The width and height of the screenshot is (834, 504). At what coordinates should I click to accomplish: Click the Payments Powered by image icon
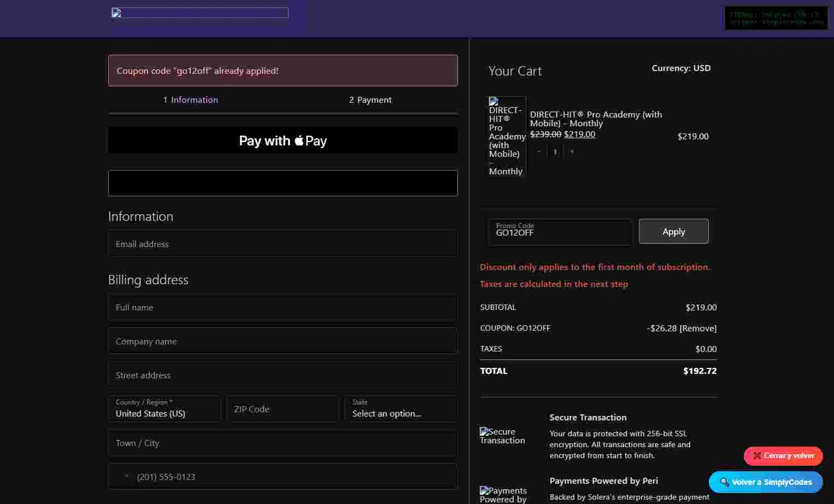503,495
